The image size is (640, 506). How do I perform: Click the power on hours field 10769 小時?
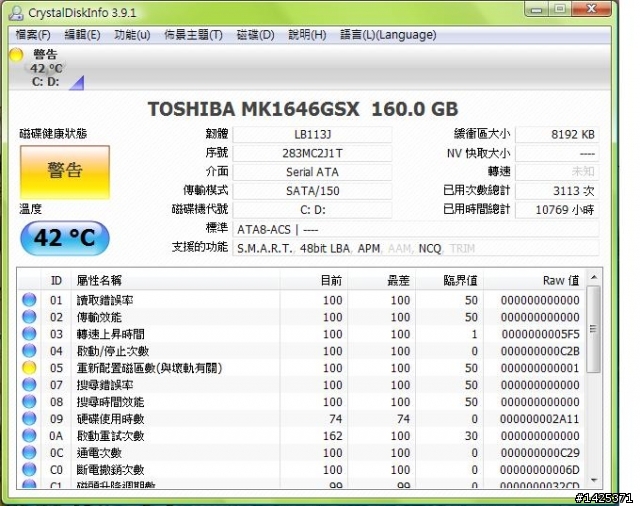click(557, 210)
